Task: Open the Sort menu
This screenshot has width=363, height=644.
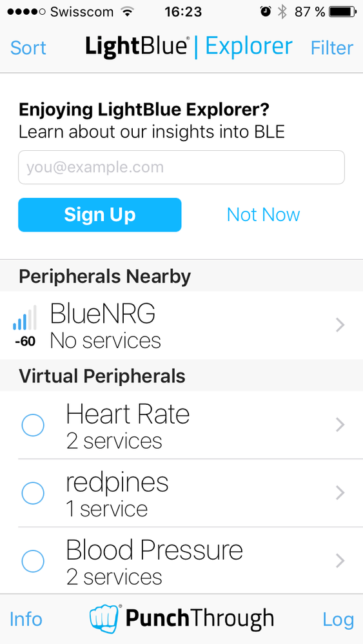Action: (x=28, y=48)
